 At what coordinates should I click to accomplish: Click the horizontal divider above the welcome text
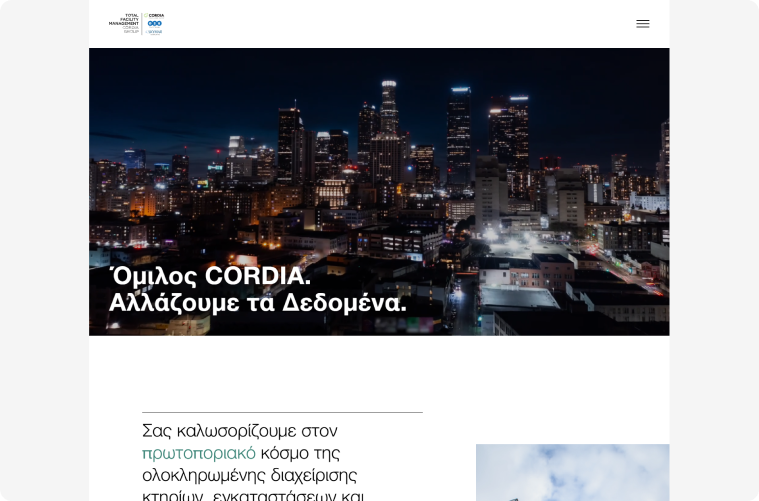point(282,412)
